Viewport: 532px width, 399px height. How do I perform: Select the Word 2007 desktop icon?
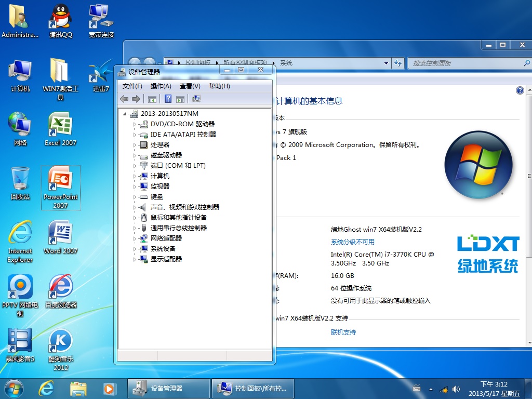60,237
